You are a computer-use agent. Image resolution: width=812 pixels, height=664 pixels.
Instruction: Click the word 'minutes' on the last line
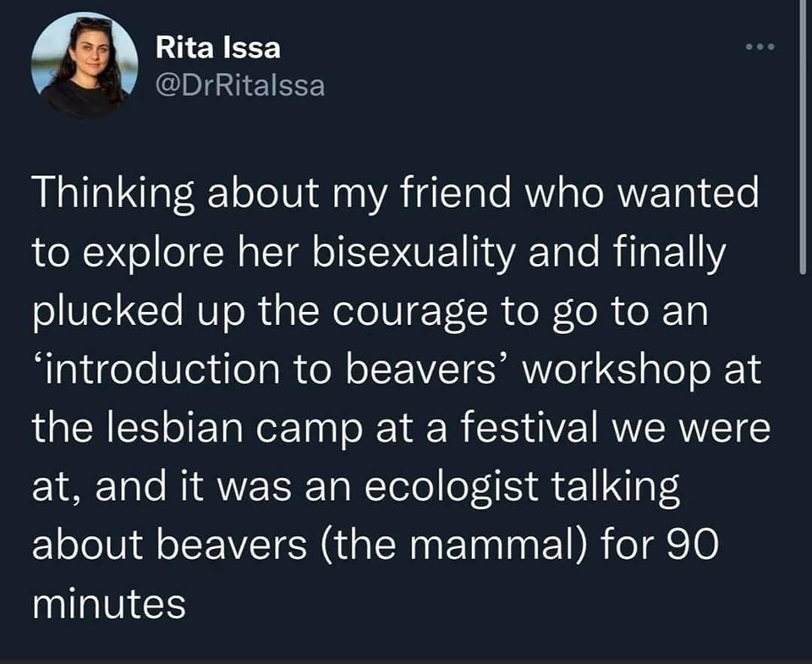(109, 603)
